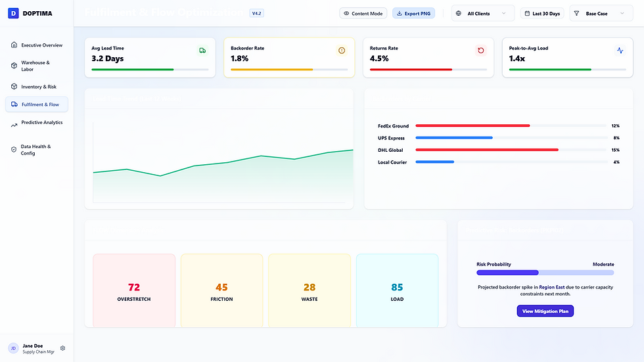Click the activity pulse icon on Peak-to-Avg Load card
644x362 pixels.
[x=620, y=51]
